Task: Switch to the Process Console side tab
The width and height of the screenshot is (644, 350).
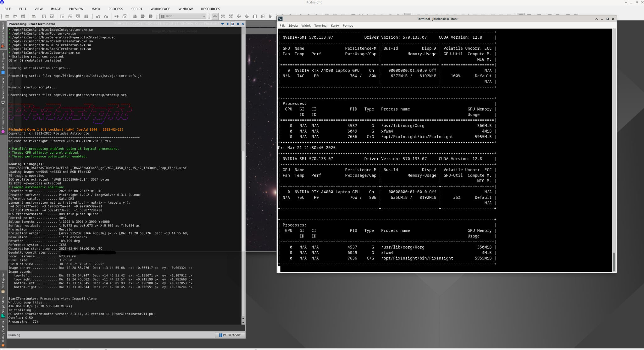Action: pos(3,35)
